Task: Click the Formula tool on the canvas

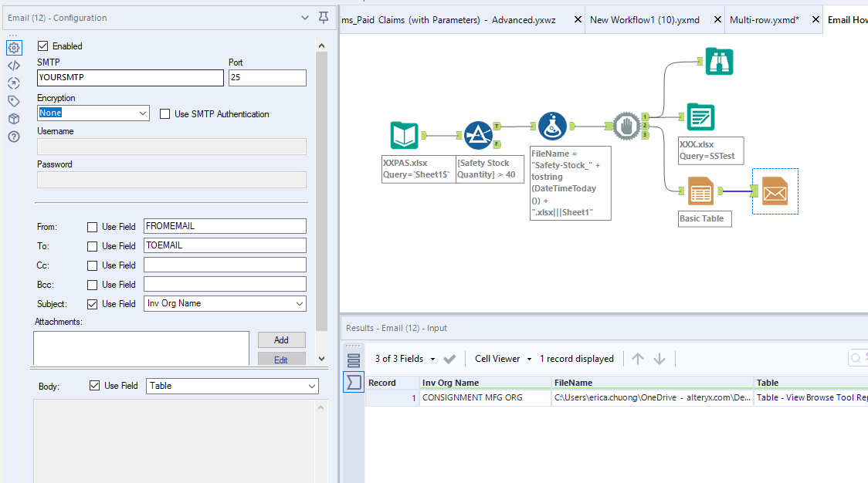Action: point(552,126)
